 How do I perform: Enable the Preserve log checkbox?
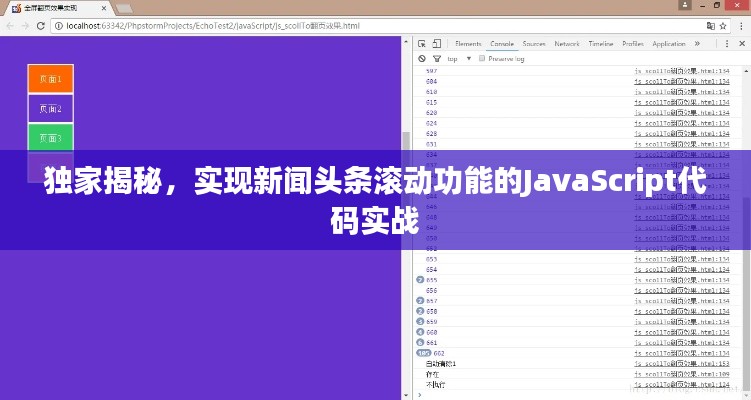[x=482, y=59]
